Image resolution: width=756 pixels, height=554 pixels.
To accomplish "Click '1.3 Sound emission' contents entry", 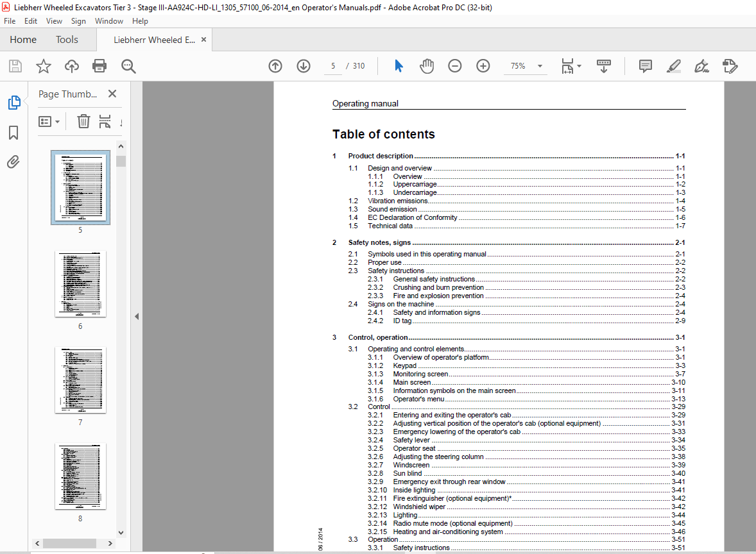I will click(517, 209).
